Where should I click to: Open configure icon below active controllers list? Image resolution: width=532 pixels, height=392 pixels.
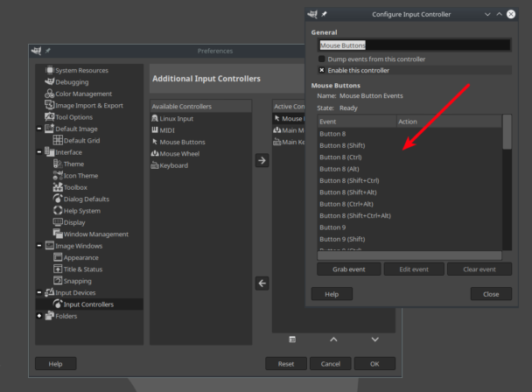[x=292, y=339]
